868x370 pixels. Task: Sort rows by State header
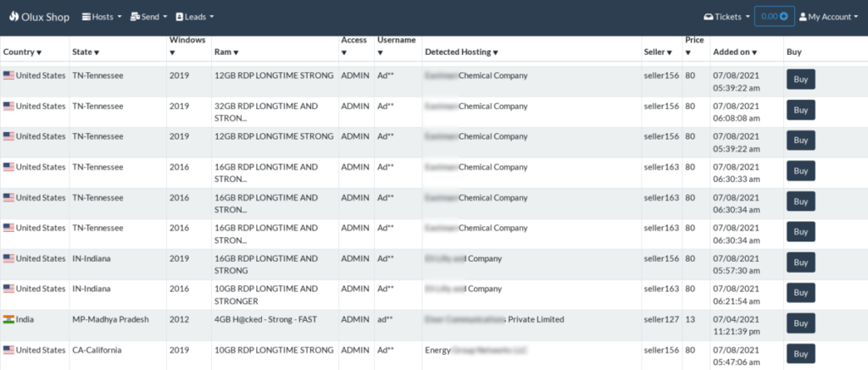pos(86,52)
